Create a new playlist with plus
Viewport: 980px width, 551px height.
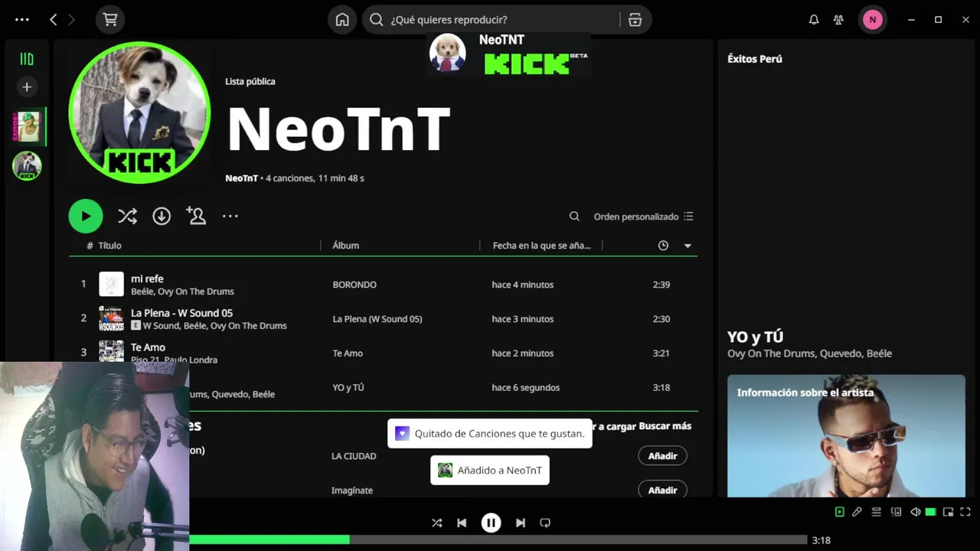pos(27,87)
